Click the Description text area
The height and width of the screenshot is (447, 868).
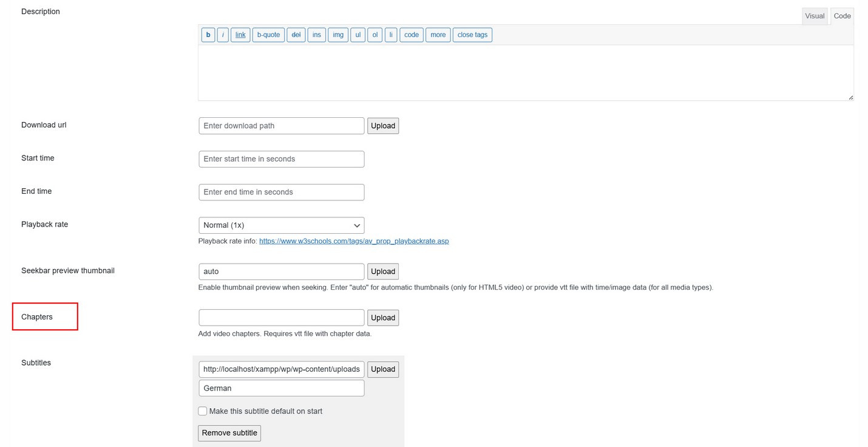pos(525,72)
